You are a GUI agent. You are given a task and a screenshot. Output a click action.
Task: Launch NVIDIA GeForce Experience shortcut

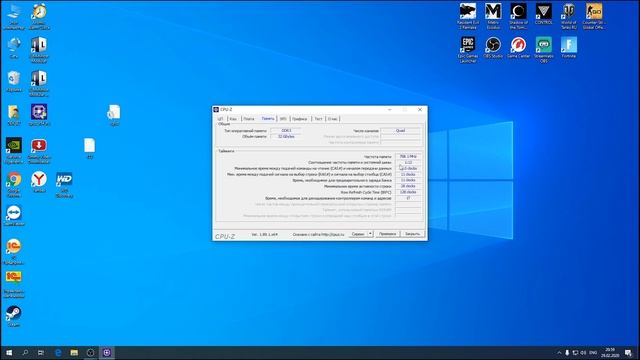pyautogui.click(x=14, y=151)
